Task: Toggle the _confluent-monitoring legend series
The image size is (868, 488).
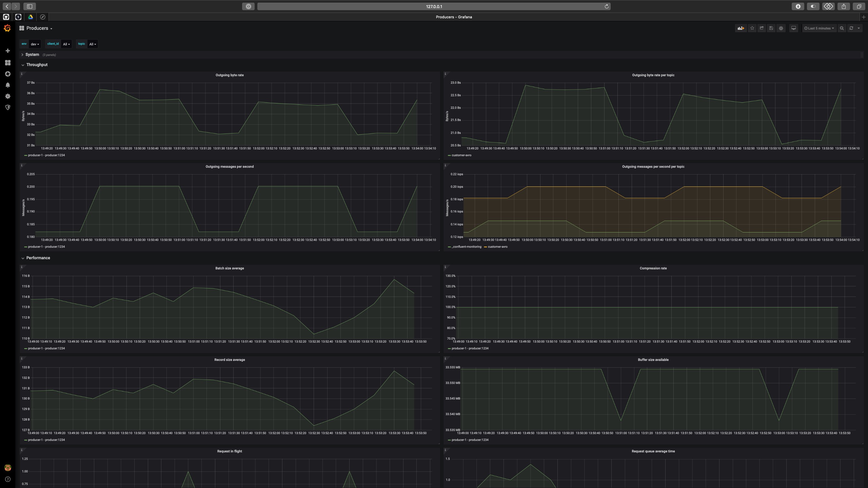Action: pyautogui.click(x=466, y=247)
